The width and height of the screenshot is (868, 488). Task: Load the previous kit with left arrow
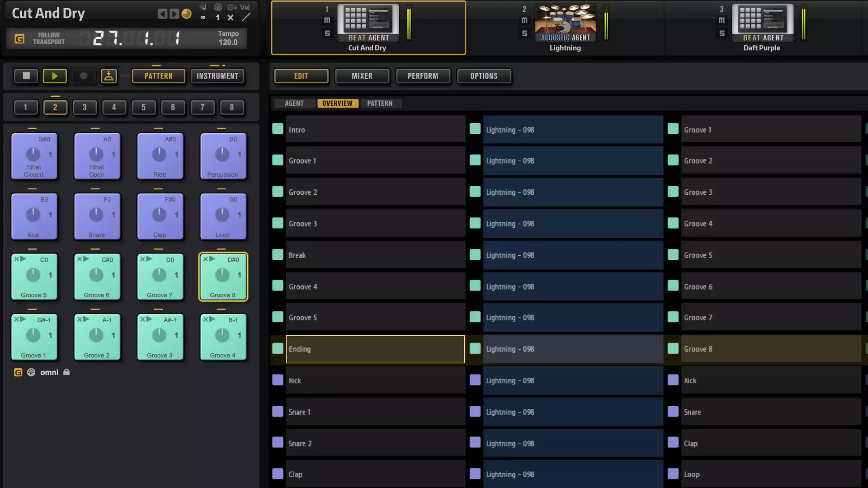coord(162,14)
